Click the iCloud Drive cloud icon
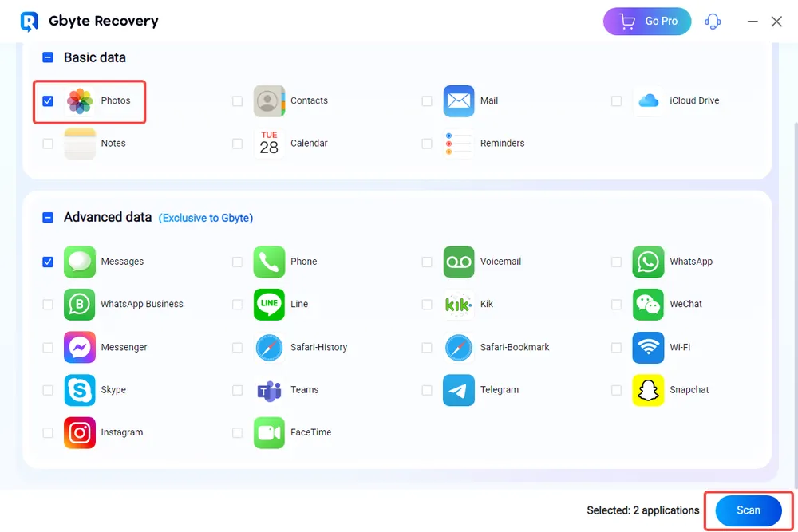This screenshot has width=798, height=532. click(x=648, y=100)
